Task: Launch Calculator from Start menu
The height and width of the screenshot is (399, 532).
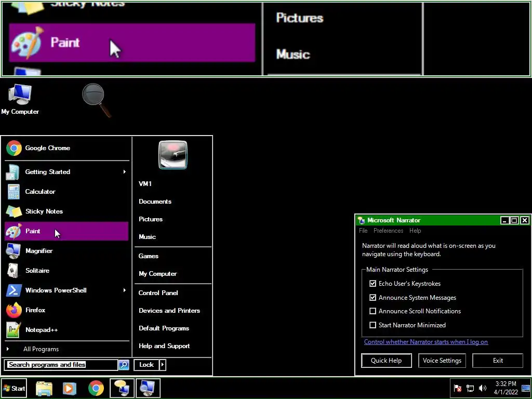Action: tap(66, 192)
